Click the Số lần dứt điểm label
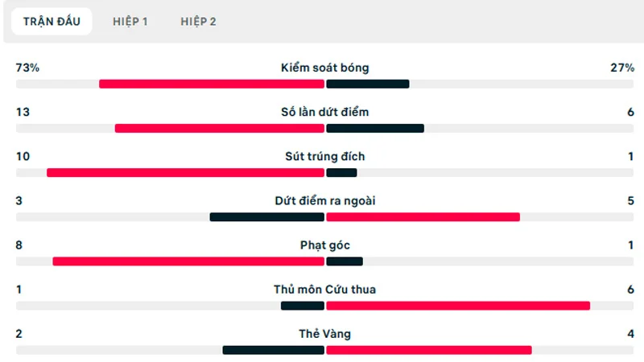644x362 pixels. 325,113
